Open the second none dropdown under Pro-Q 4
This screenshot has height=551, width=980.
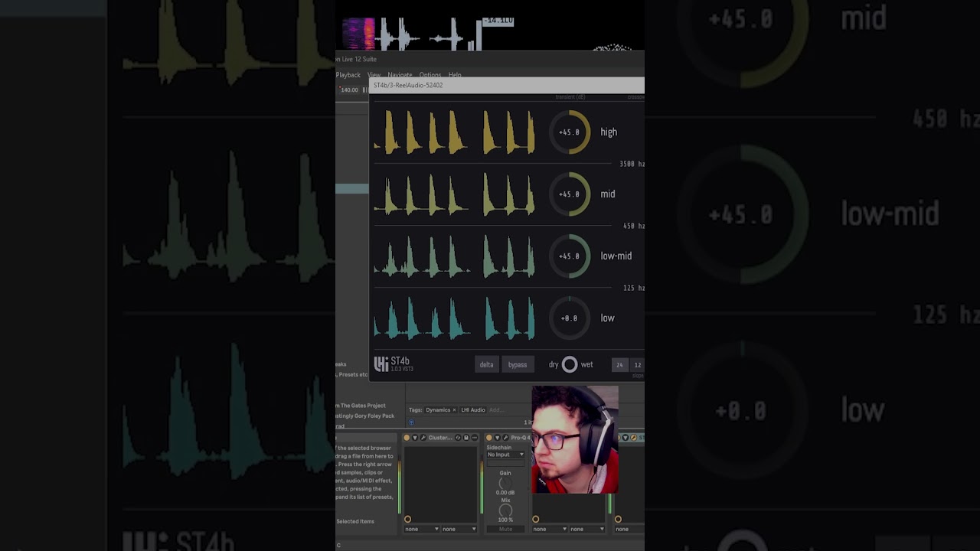tap(586, 529)
